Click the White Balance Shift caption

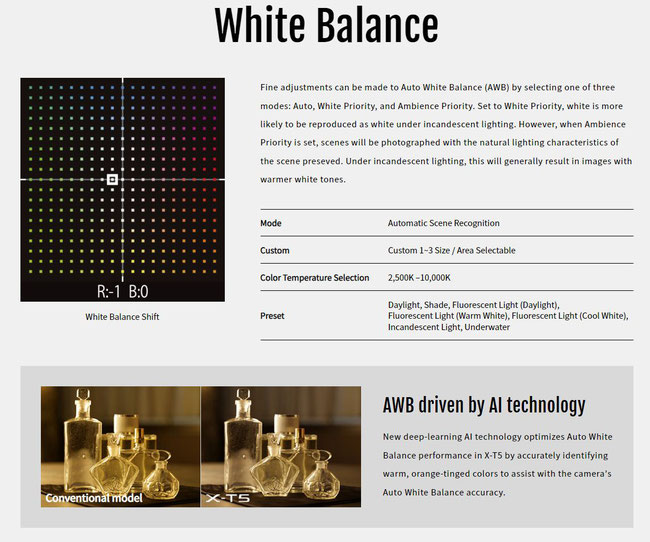122,317
